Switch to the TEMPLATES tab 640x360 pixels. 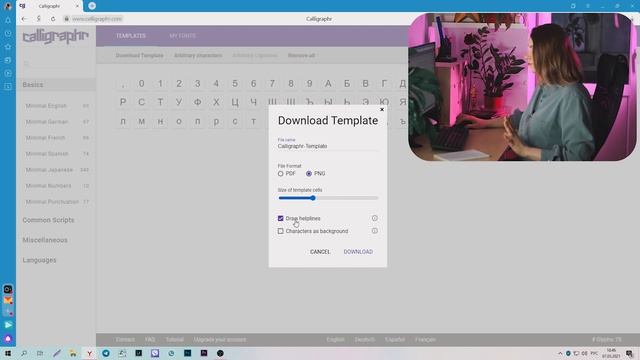click(x=131, y=36)
